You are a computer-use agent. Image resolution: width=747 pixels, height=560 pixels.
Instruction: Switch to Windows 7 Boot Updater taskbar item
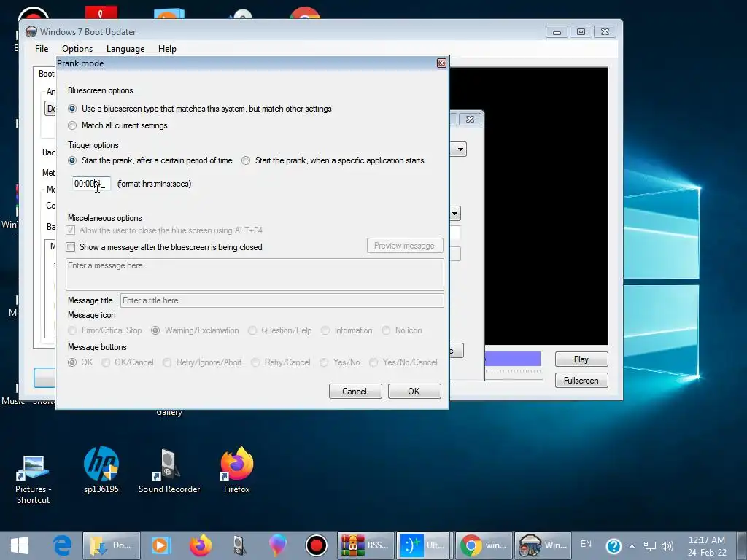point(543,545)
